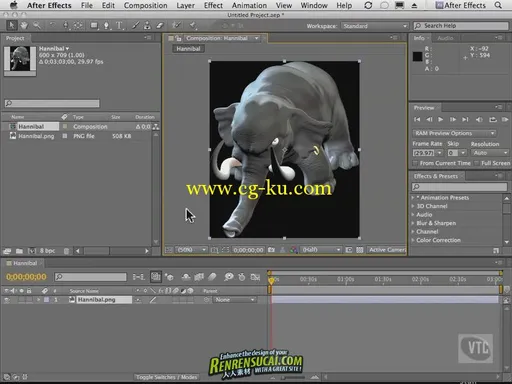This screenshot has height=384, width=512.
Task: Click the viewer current time 0;00;00;00
Action: 248,250
